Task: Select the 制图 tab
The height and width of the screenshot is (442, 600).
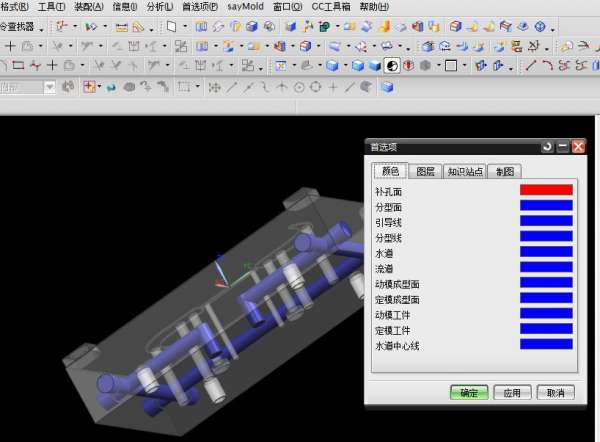Action: (x=505, y=171)
